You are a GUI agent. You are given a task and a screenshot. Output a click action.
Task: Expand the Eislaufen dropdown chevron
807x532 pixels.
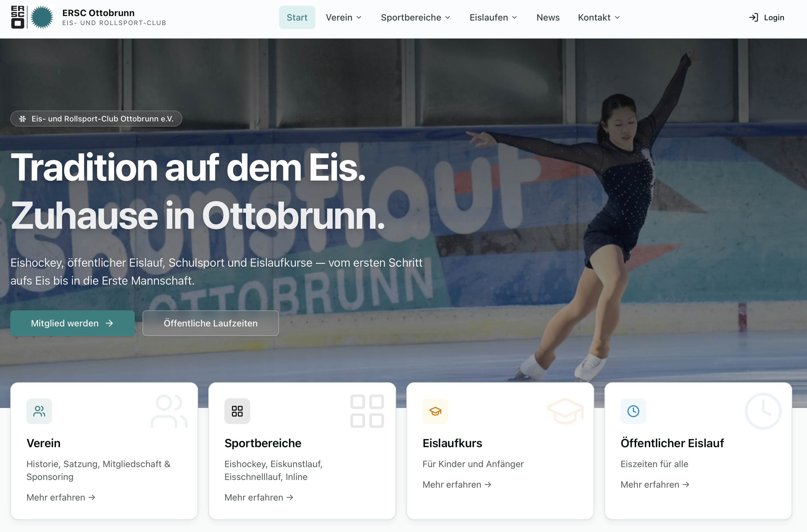click(x=514, y=17)
